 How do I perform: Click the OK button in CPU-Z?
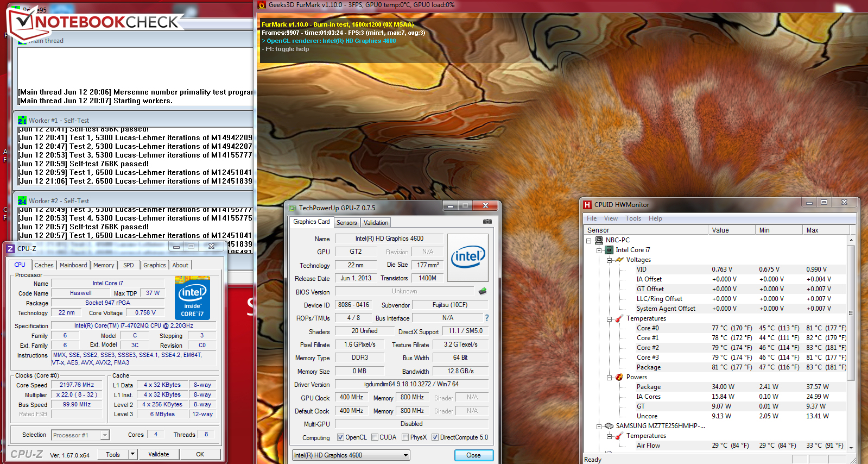pos(200,454)
